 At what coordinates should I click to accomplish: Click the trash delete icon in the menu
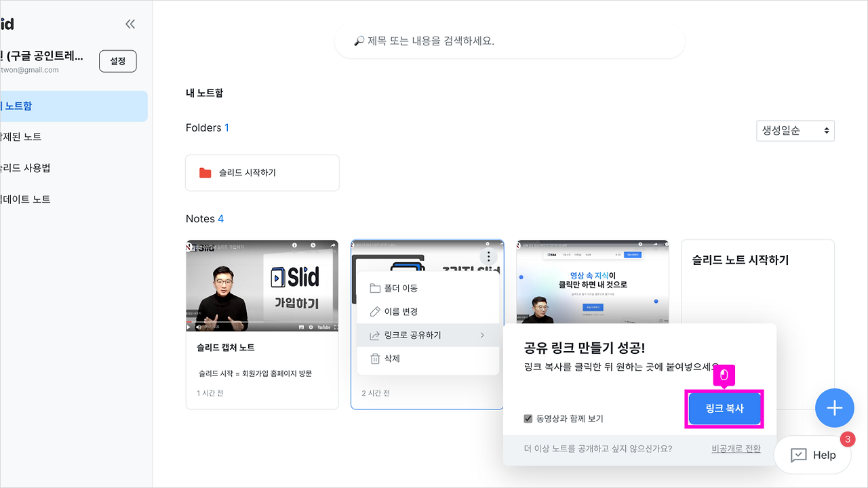pos(376,358)
